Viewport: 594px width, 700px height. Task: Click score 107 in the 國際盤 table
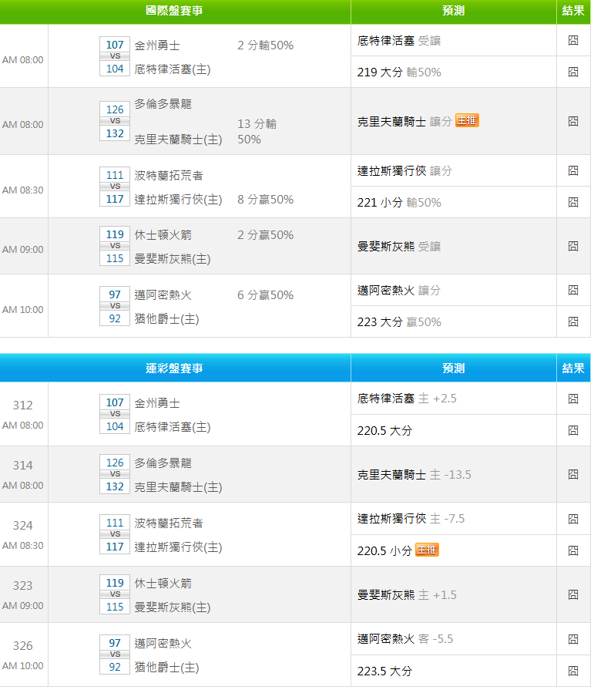tap(115, 45)
